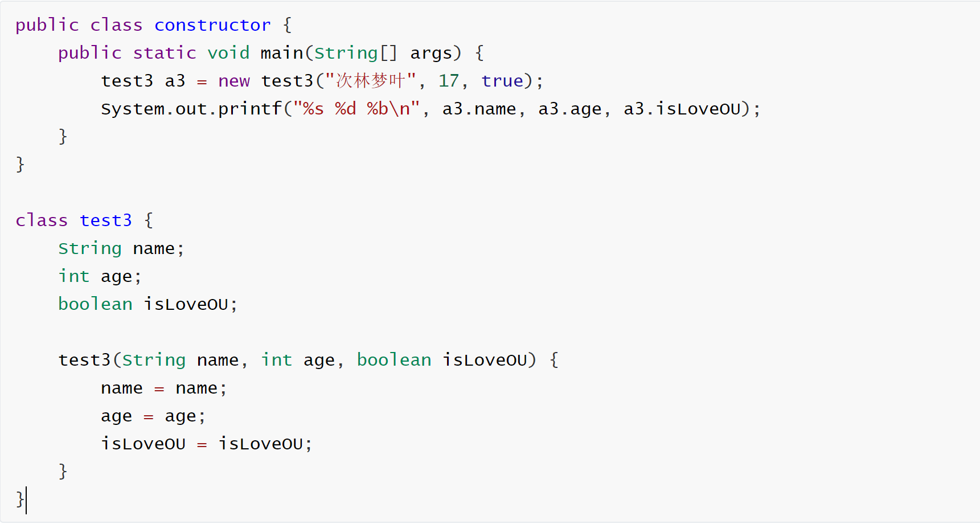This screenshot has height=524, width=980.
Task: Click the 'isLoveOU = isLoveOU;' assignment line
Action: 206,444
